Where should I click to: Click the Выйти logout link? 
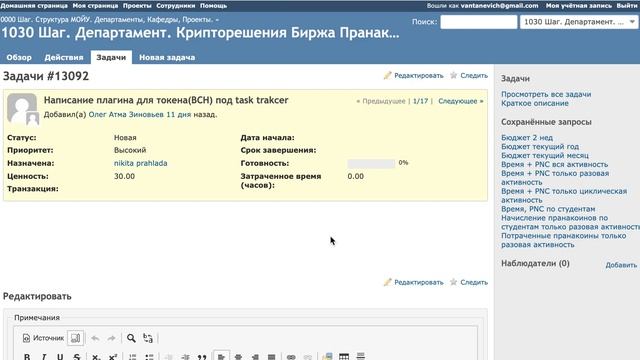[x=627, y=6]
